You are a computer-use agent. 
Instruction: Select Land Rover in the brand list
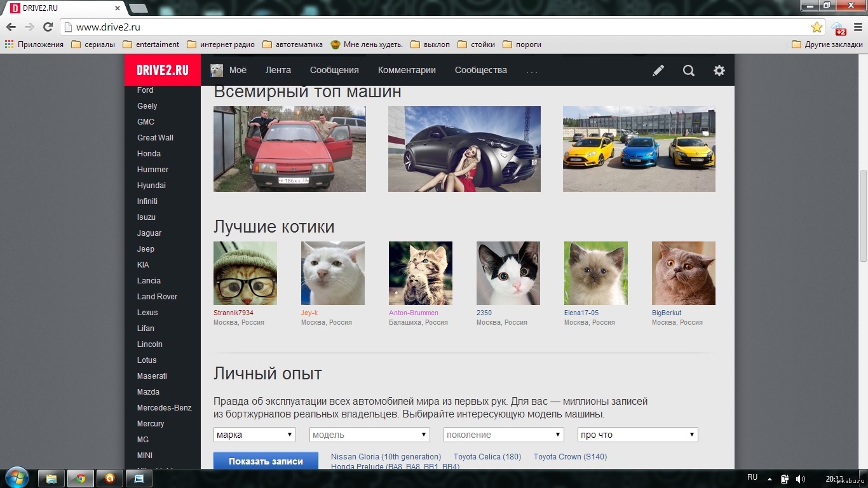click(x=157, y=297)
